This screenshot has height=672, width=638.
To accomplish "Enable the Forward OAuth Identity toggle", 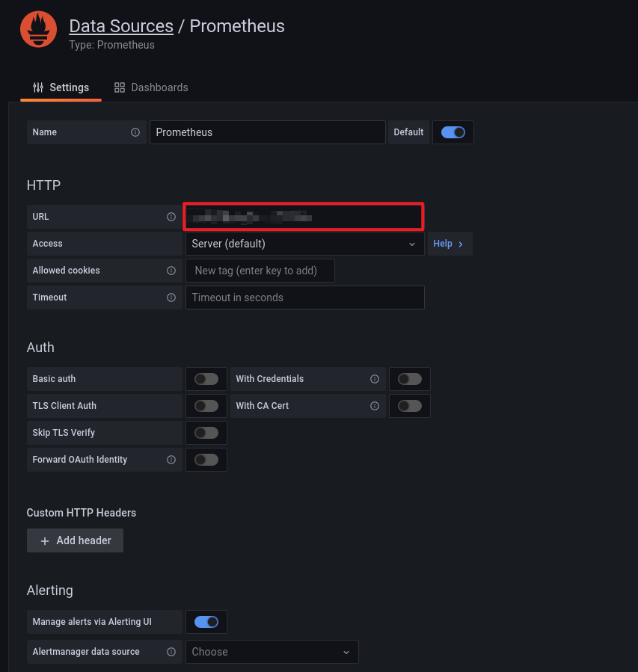I will 206,460.
